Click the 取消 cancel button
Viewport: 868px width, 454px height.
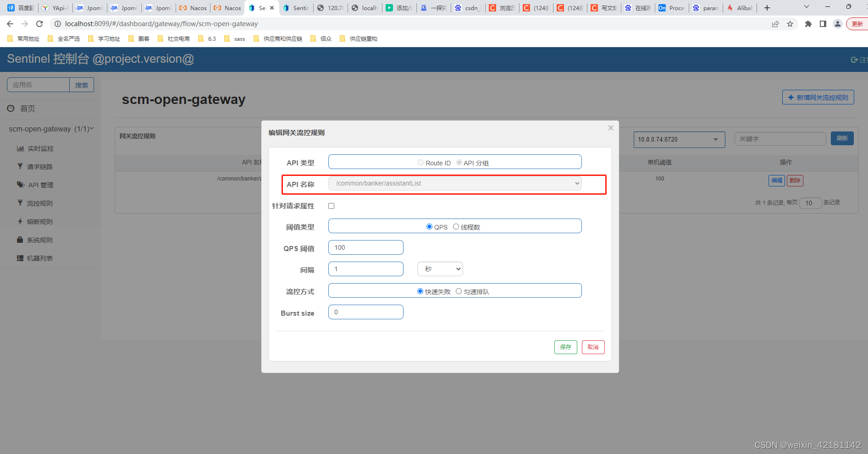[x=593, y=347]
